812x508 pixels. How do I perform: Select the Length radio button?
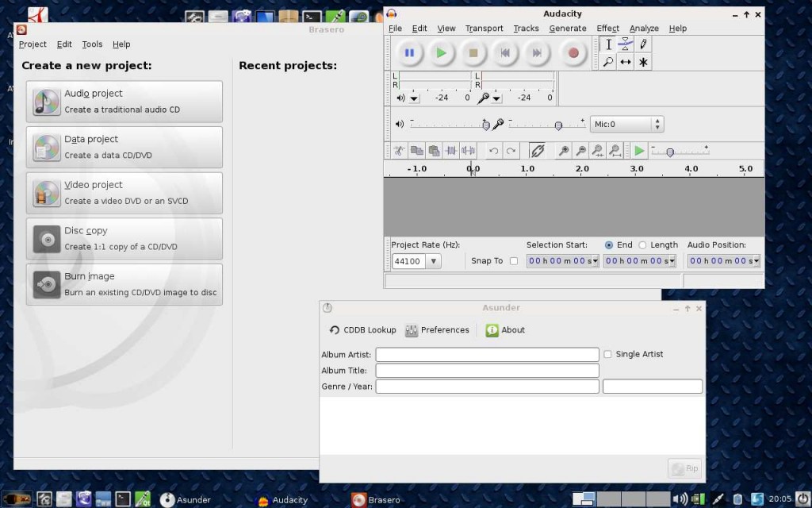(642, 245)
